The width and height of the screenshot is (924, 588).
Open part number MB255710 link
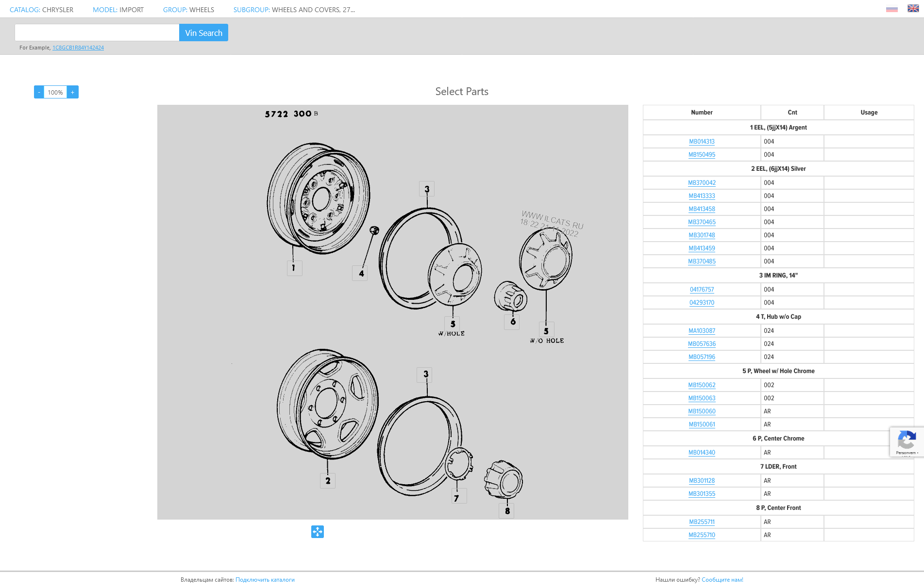click(x=702, y=535)
